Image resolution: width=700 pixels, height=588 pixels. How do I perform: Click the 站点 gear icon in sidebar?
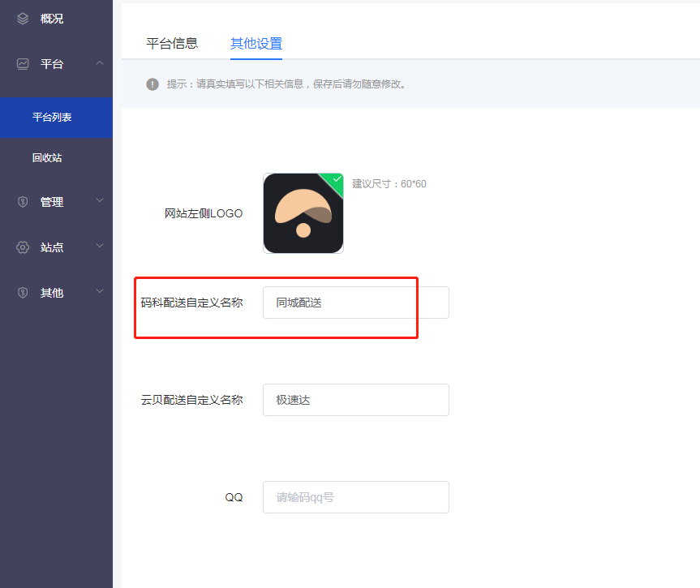coord(23,247)
